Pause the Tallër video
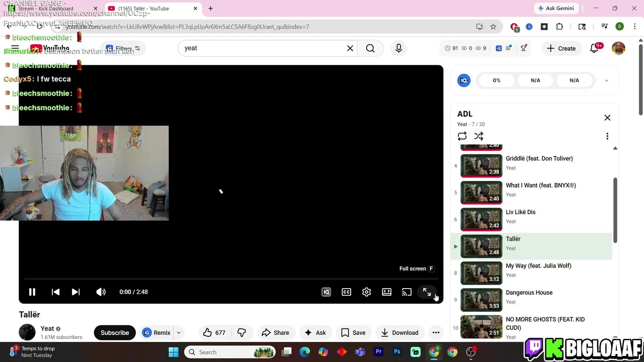 (32, 292)
